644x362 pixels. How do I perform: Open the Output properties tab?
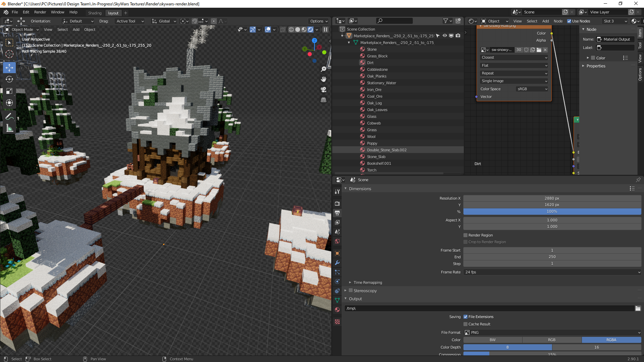[337, 213]
